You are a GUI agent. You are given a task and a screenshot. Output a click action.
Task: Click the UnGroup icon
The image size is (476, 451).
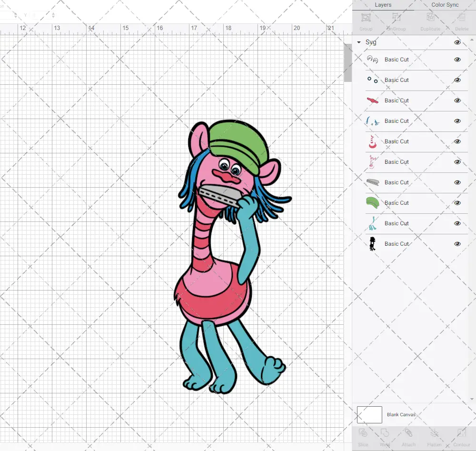[x=396, y=18]
